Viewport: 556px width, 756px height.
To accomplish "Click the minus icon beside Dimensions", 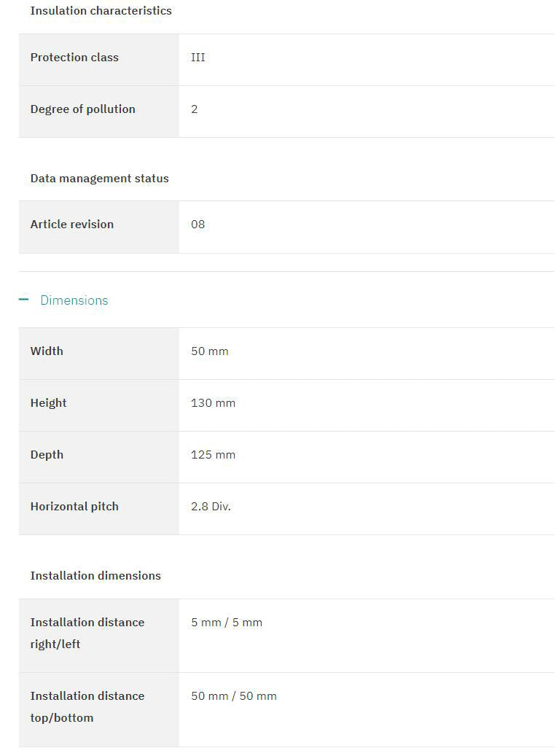I will click(23, 300).
